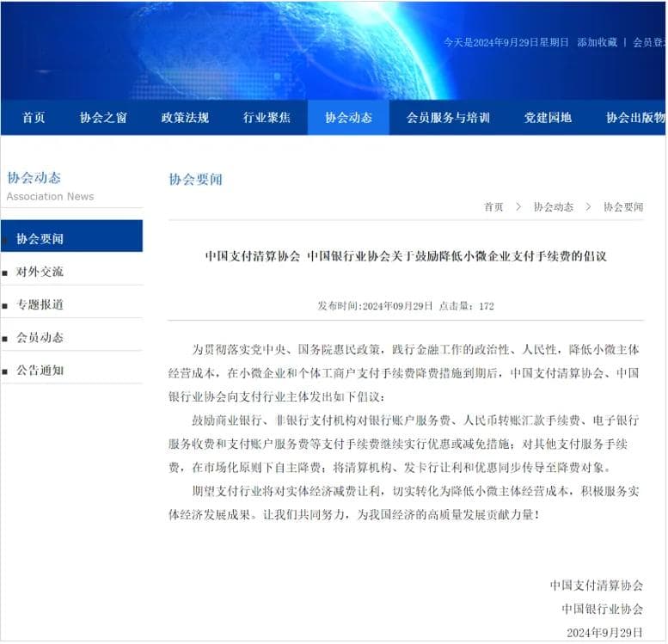
Task: Open the 协会之窗 navigation tab
Action: point(103,118)
